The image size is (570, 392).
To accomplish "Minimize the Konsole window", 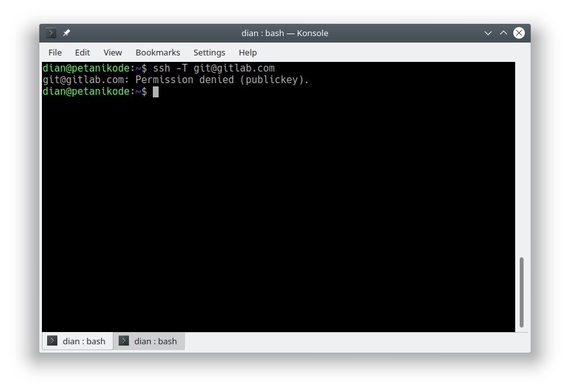I will point(488,33).
